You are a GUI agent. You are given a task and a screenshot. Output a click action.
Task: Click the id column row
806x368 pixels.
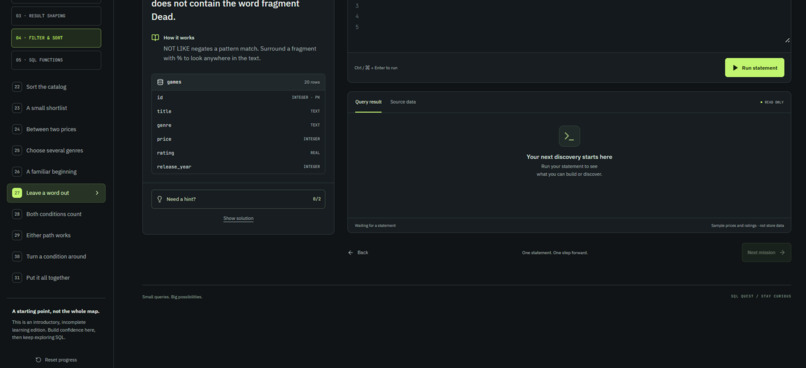[238, 97]
